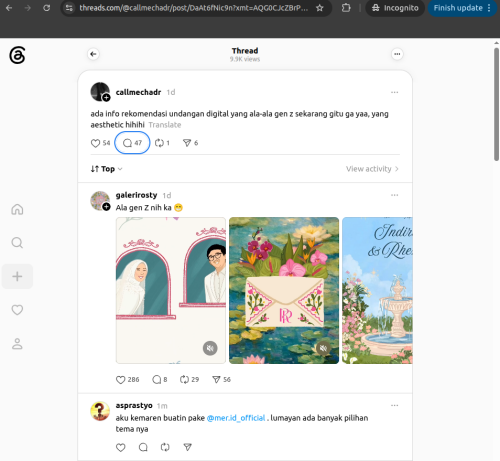Viewport: 500px width, 461px height.
Task: Open asprastyo username link
Action: 134,406
